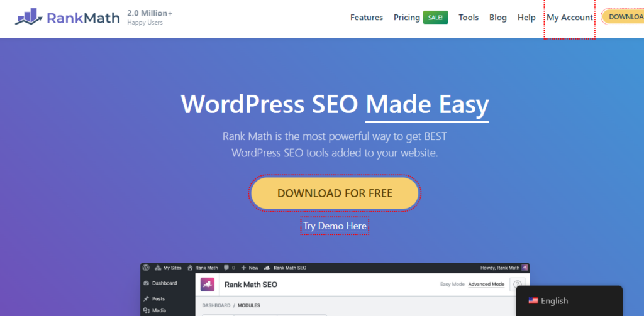Click the comments bubble icon in demo
644x316 pixels.
(x=226, y=268)
